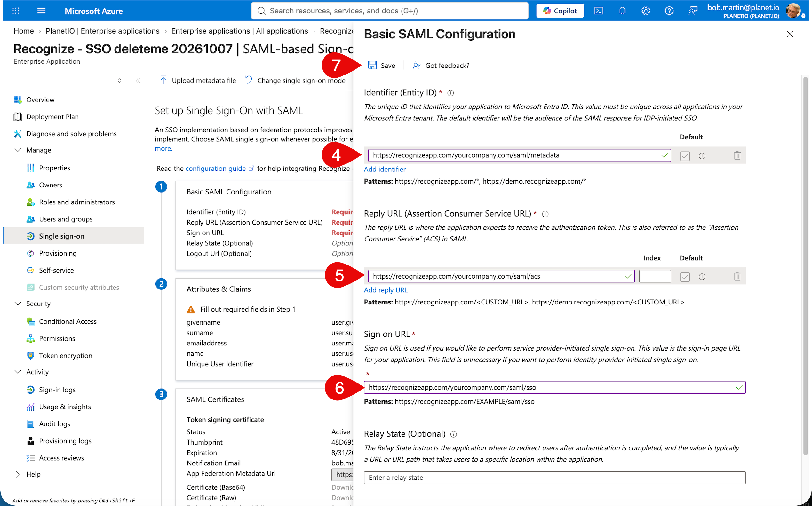Click Add identifier link

pyautogui.click(x=385, y=169)
